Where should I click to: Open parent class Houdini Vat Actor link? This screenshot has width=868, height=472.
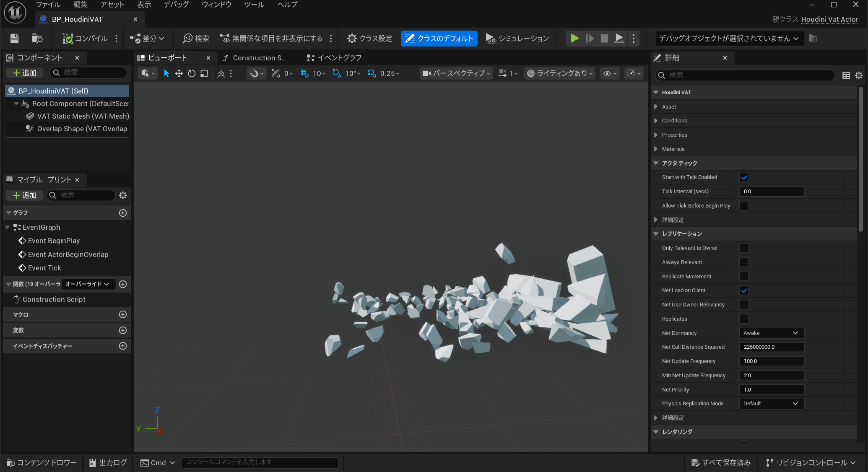(x=829, y=19)
